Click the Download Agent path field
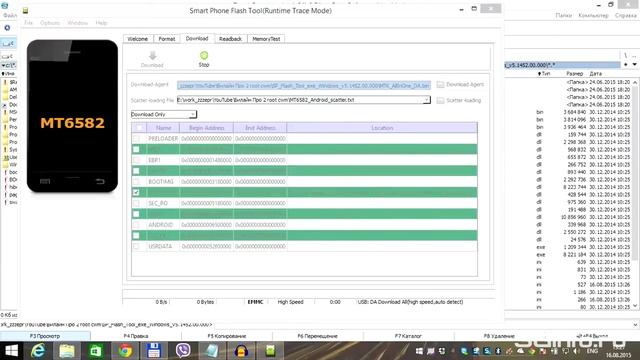This screenshot has height=360, width=640. point(304,85)
